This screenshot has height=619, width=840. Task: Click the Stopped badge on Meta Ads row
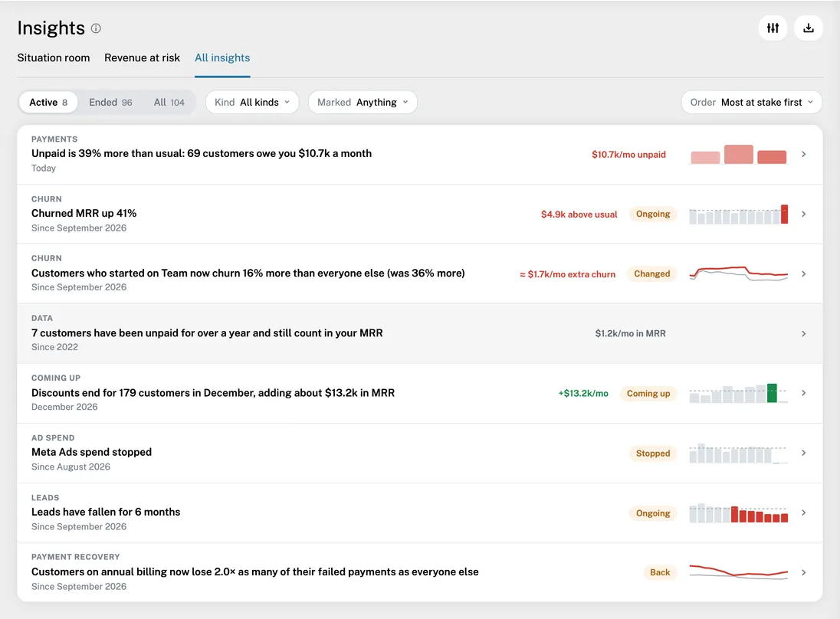(653, 453)
